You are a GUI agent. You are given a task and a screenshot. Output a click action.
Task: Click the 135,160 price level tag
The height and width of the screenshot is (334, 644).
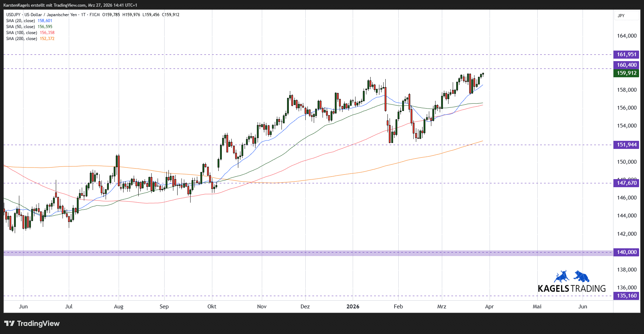626,296
